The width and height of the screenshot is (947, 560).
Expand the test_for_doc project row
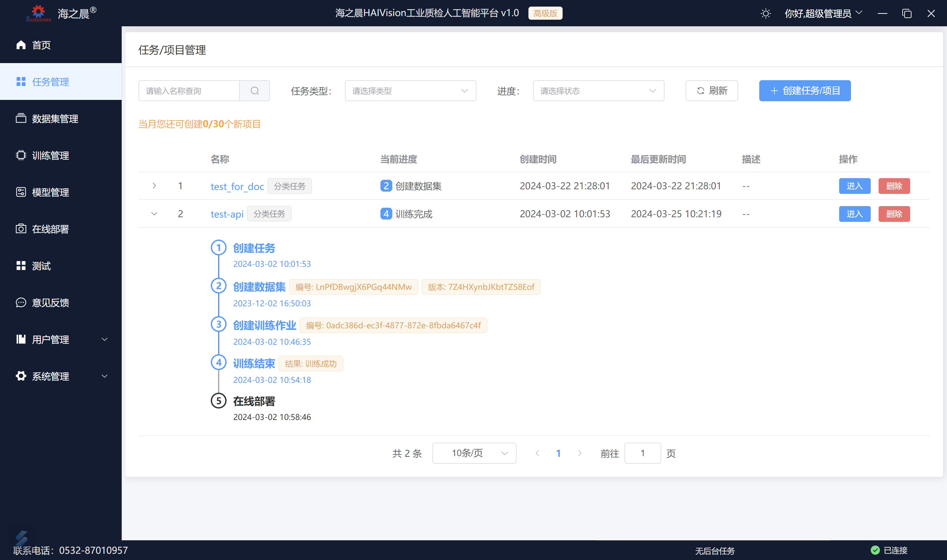pyautogui.click(x=155, y=186)
